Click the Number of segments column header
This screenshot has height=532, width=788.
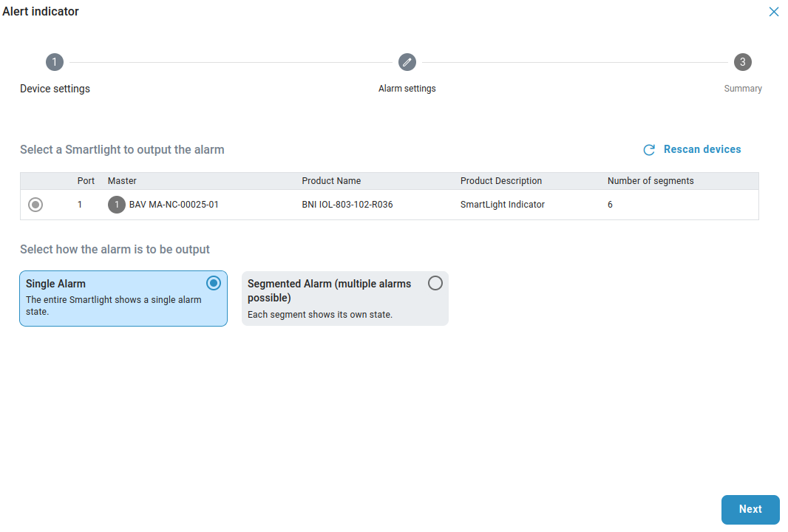click(651, 181)
